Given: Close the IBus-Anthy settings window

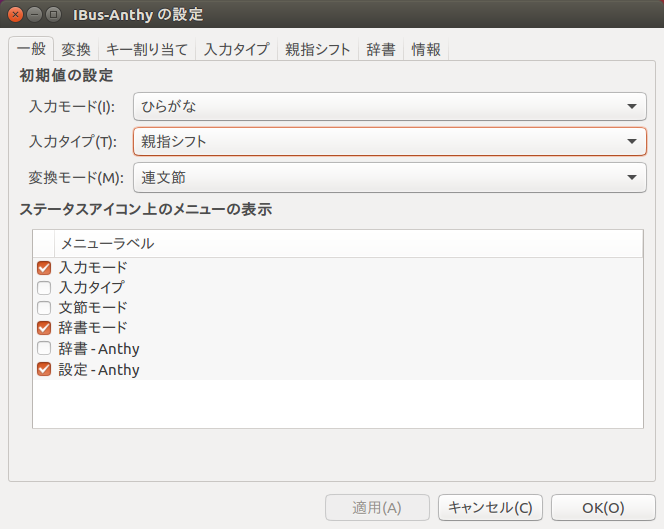Looking at the screenshot, I should [15, 16].
